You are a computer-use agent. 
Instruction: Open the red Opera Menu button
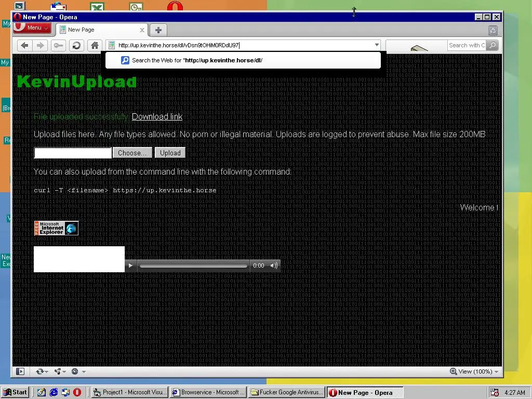33,28
